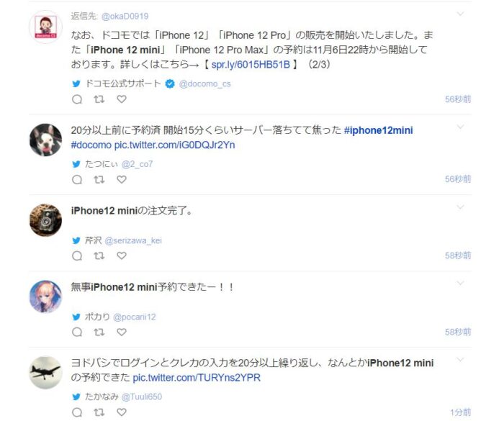Like the @pocarii12 reservation tweet
This screenshot has height=421, width=504.
point(122,332)
